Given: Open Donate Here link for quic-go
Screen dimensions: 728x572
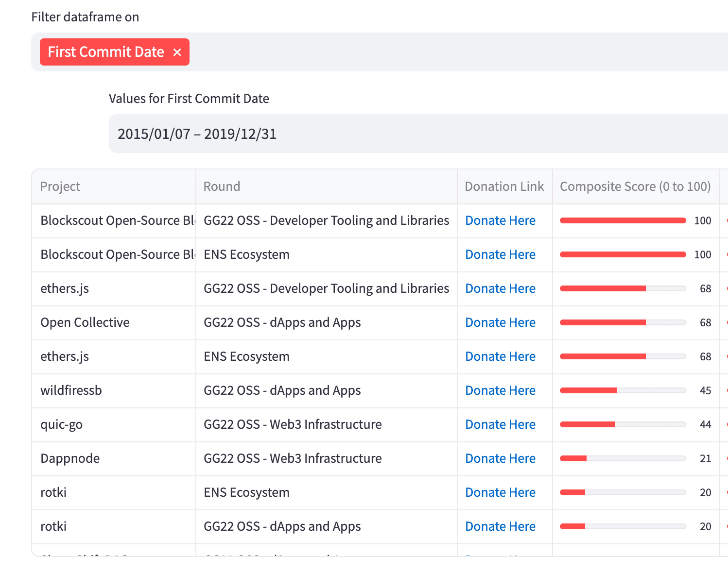Looking at the screenshot, I should 500,424.
